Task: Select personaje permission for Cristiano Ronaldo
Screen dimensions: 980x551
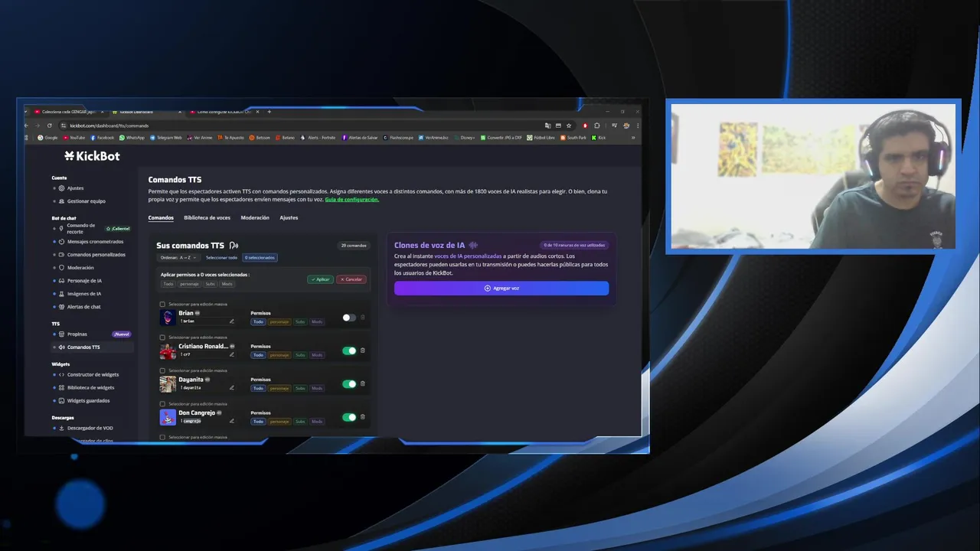Action: 279,355
